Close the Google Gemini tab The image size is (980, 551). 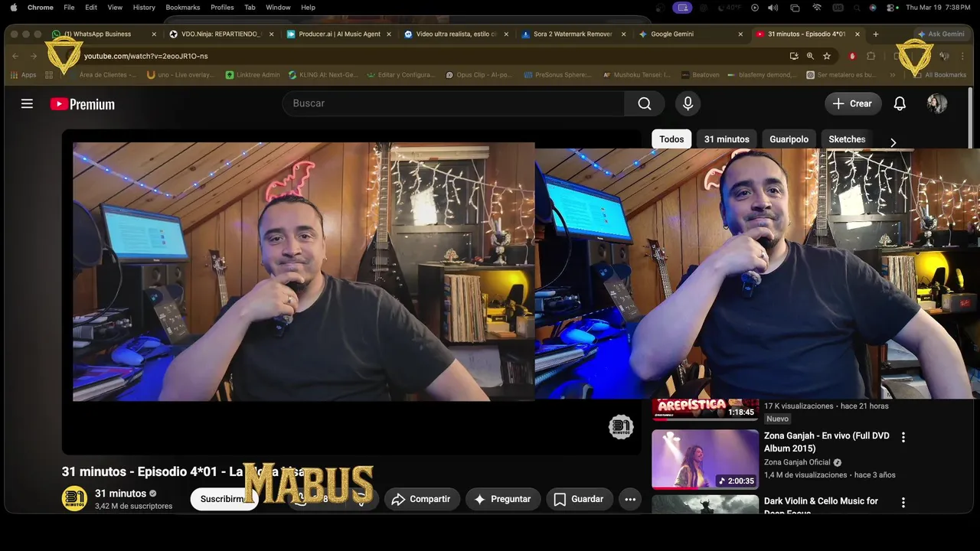[x=740, y=34]
